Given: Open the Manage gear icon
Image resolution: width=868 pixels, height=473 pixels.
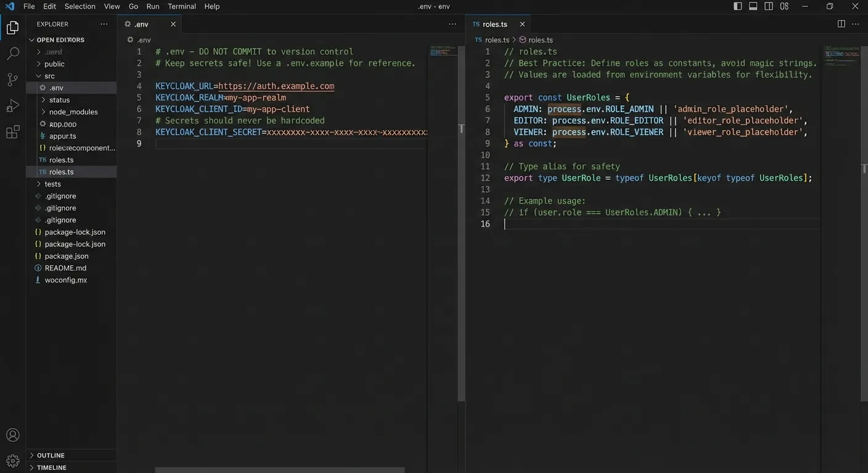Looking at the screenshot, I should 12,461.
